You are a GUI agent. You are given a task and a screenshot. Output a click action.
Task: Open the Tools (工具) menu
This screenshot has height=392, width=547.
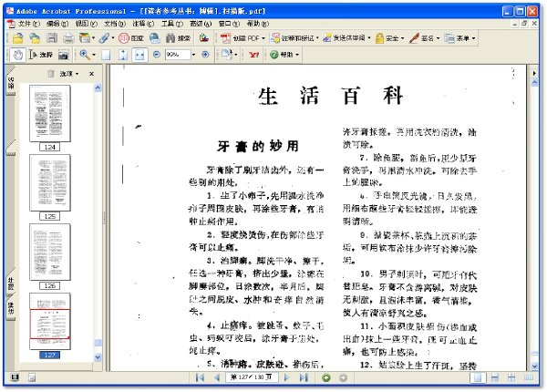pos(172,24)
